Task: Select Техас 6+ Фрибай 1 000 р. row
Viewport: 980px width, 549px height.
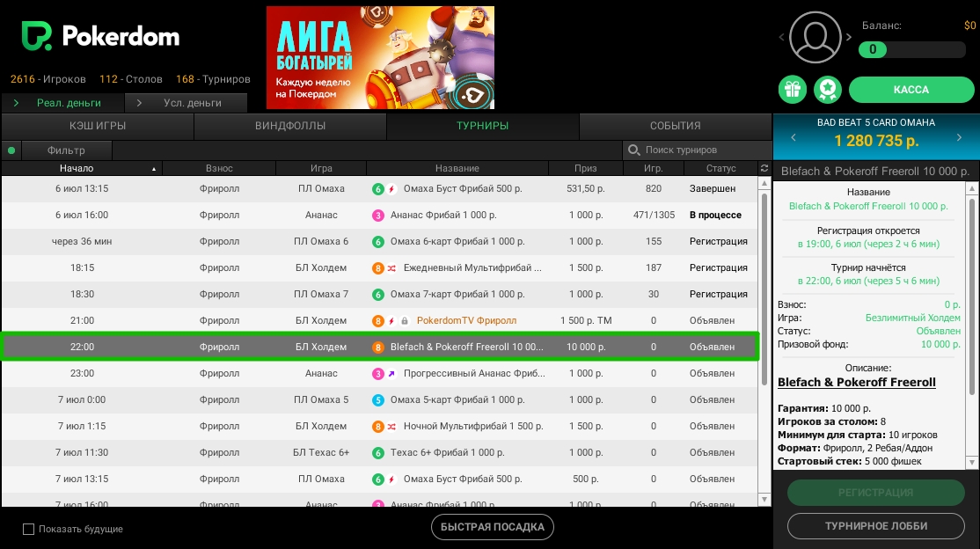Action: point(380,453)
